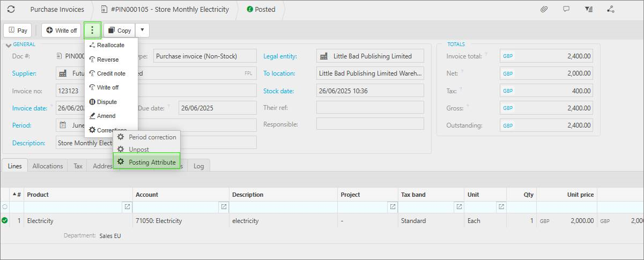Click the Standard tax band cell
Viewport: 644px width, 260px height.
coord(431,221)
